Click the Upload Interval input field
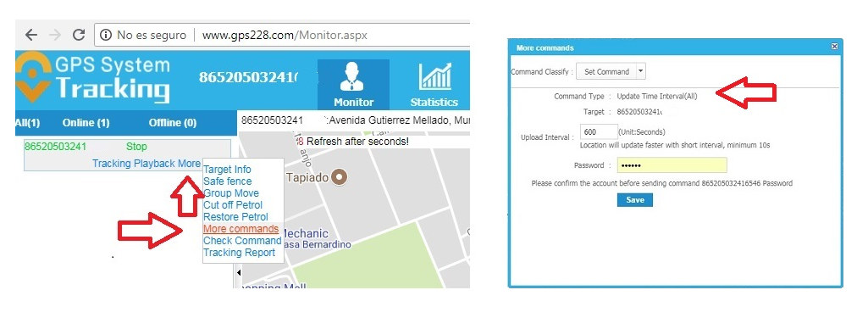Viewport: 868px width, 318px height. (x=599, y=131)
